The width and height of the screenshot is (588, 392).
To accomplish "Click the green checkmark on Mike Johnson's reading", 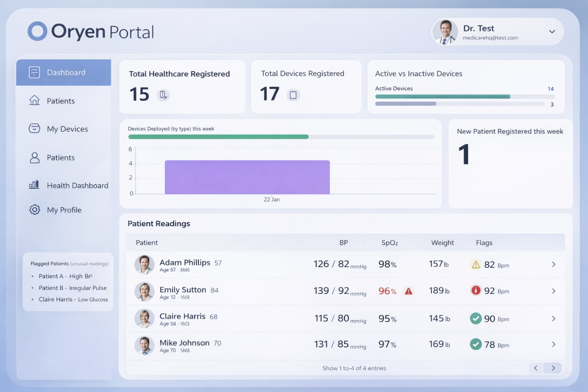I will 476,344.
